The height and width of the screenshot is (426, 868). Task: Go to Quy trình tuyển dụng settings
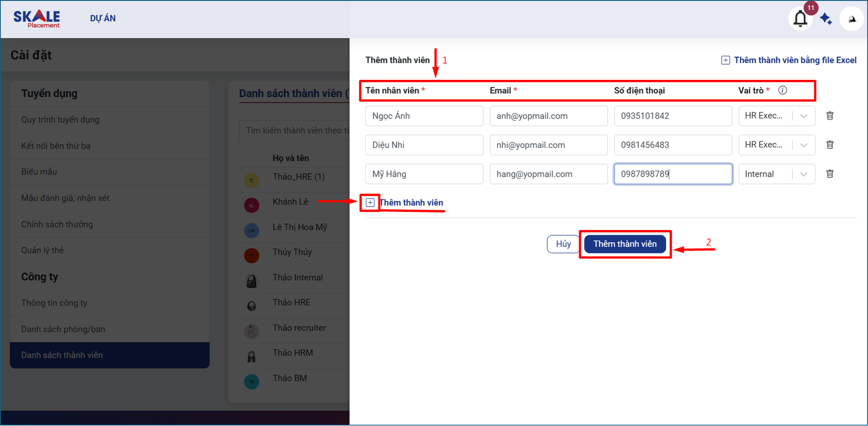tap(60, 120)
